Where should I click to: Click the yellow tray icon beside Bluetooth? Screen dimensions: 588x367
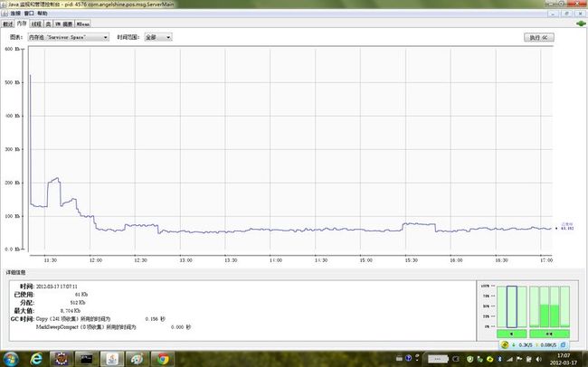coord(489,359)
